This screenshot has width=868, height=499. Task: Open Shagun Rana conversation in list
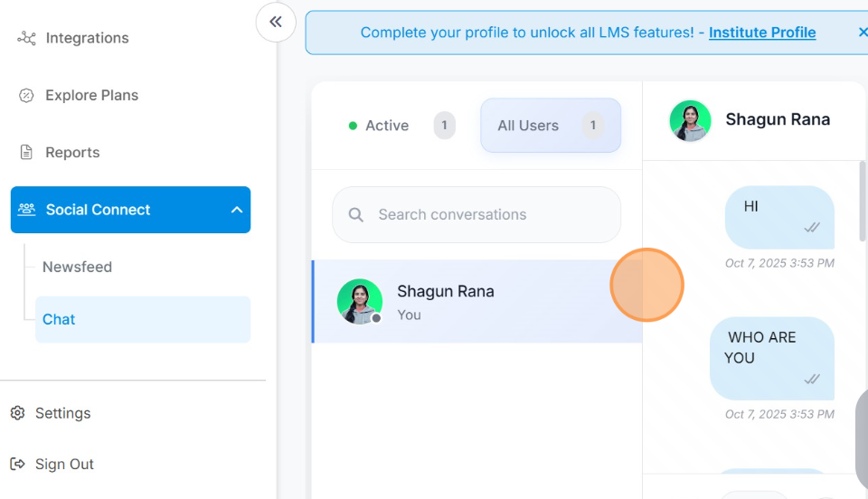point(476,302)
